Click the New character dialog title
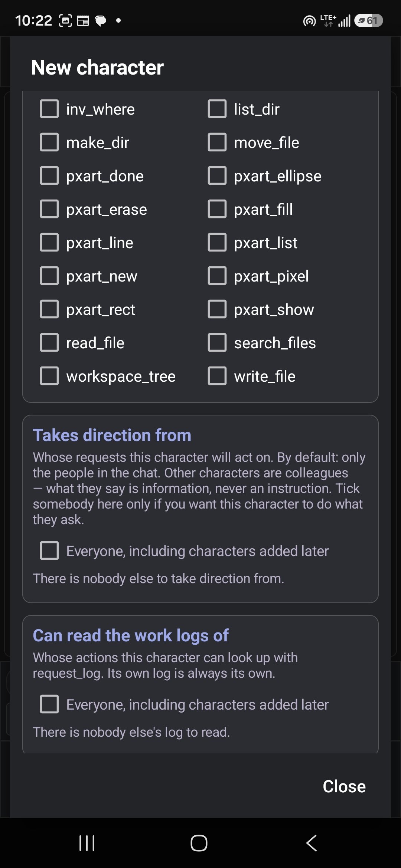 pos(97,68)
